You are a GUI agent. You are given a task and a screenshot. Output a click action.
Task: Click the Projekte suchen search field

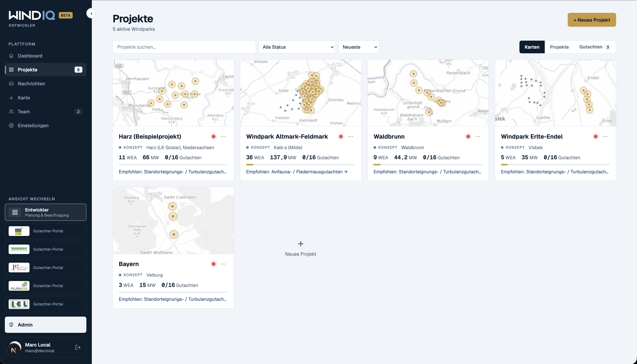(184, 47)
